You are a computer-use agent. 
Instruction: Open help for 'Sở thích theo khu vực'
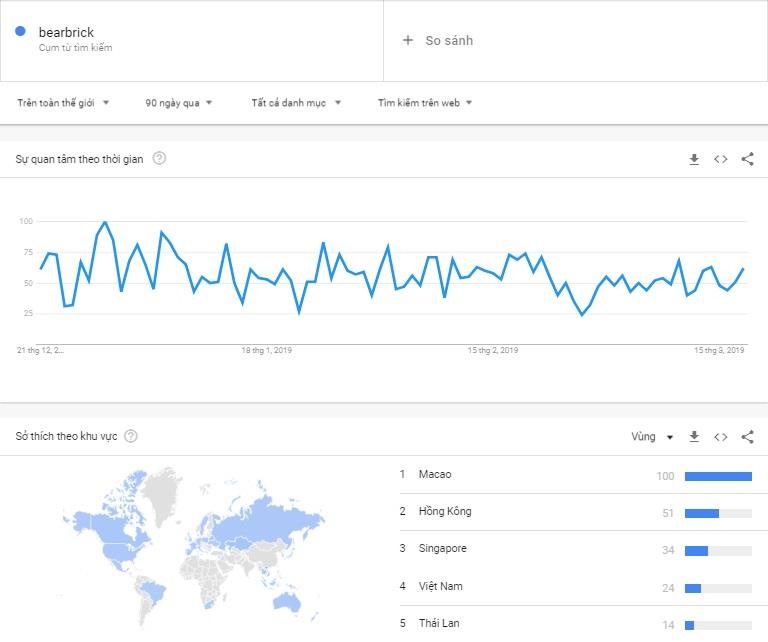click(x=131, y=436)
